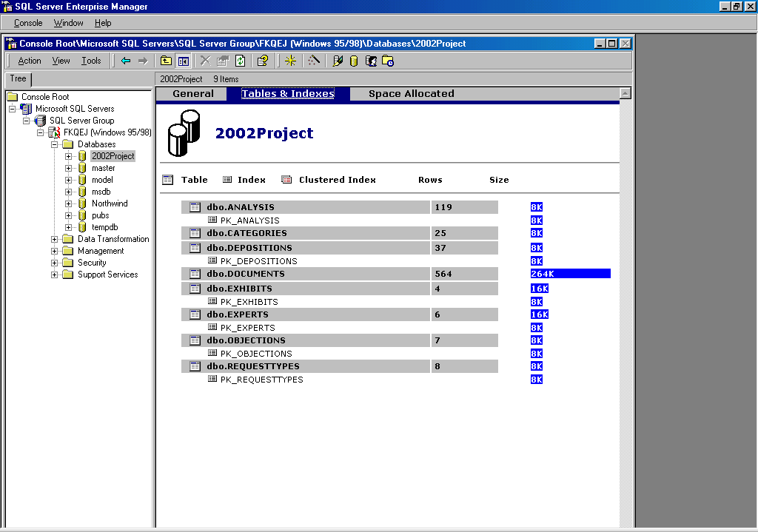Collapse the Databases folder node
The image size is (758, 532).
coord(54,144)
